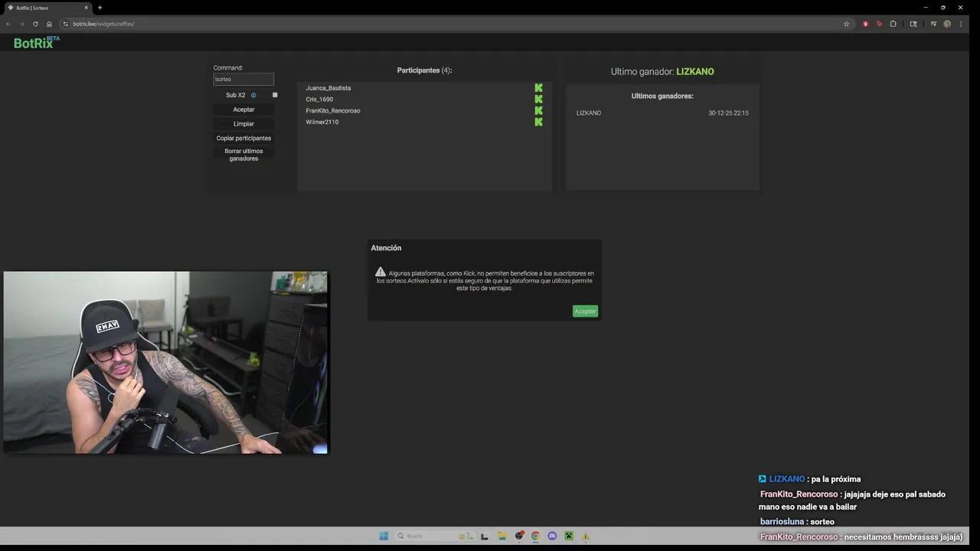Close the BotRix | Sorteos tab

coord(86,8)
